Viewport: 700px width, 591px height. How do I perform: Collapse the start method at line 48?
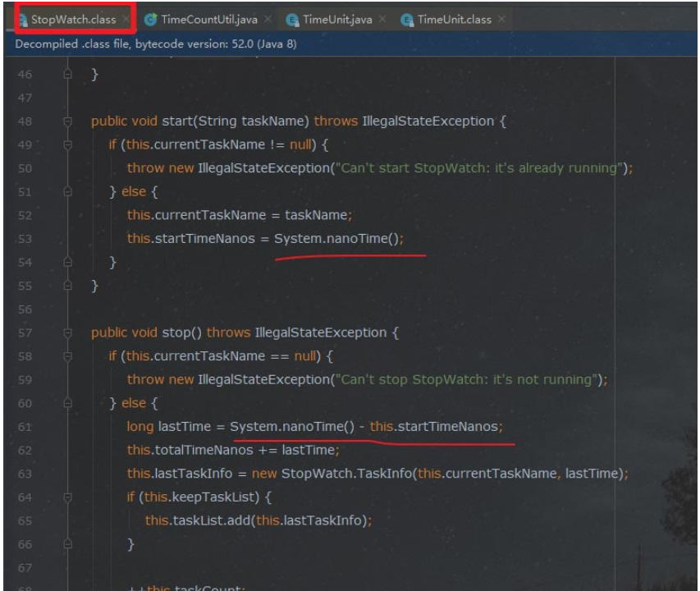click(x=69, y=121)
